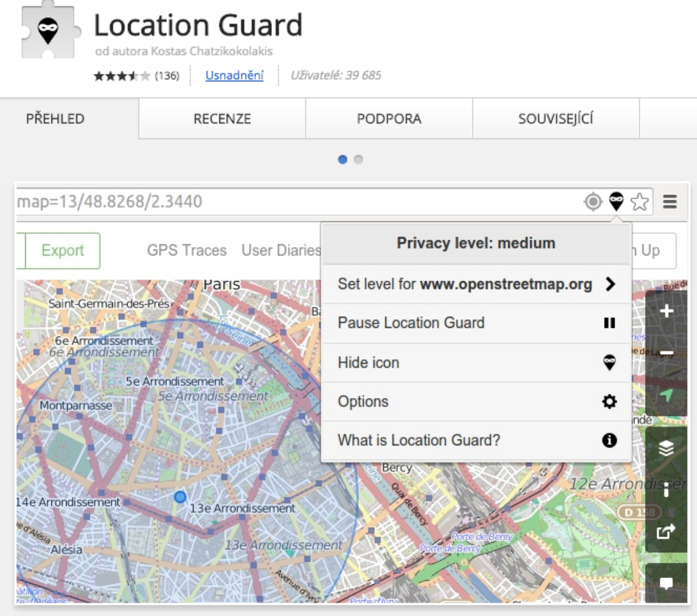Viewport: 697px width, 616px height.
Task: Click the green show-my-location arrow
Action: coord(666,395)
